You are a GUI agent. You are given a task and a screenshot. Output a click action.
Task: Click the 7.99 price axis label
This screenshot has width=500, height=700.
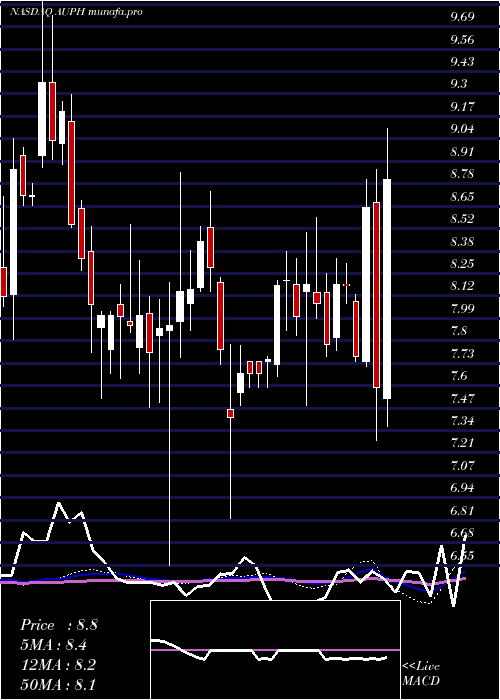coord(462,309)
